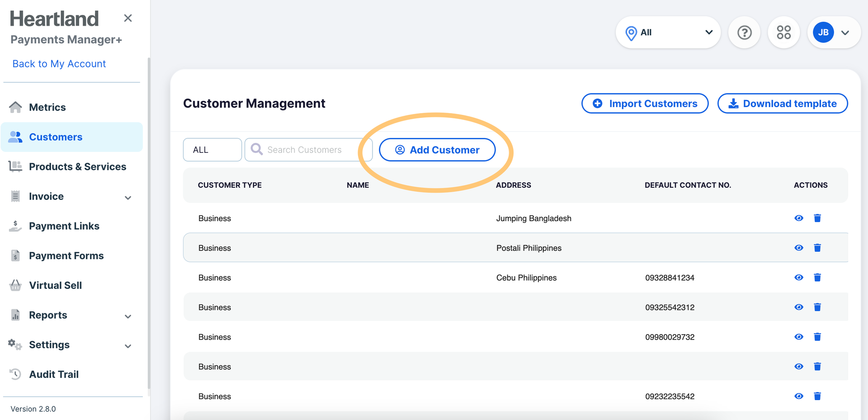
Task: Click the Products & Services cart icon
Action: [15, 166]
